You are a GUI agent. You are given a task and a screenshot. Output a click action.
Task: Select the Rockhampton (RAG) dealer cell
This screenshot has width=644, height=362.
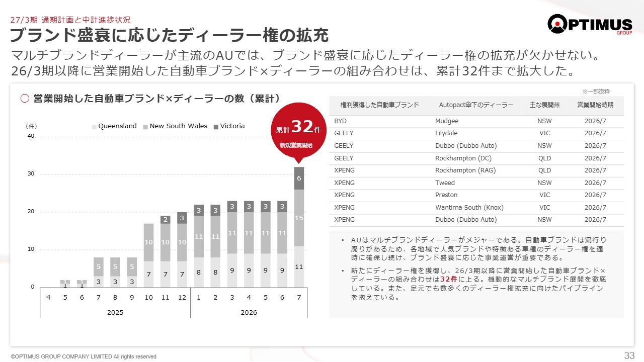465,170
